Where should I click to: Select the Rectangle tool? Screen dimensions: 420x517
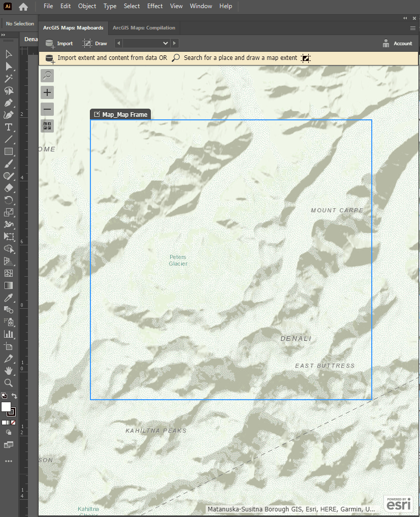tap(8, 151)
